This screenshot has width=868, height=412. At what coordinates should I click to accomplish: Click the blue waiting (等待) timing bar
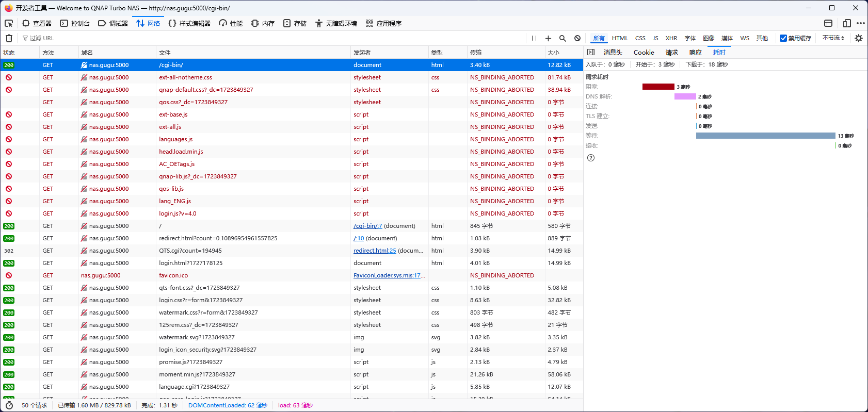point(766,136)
